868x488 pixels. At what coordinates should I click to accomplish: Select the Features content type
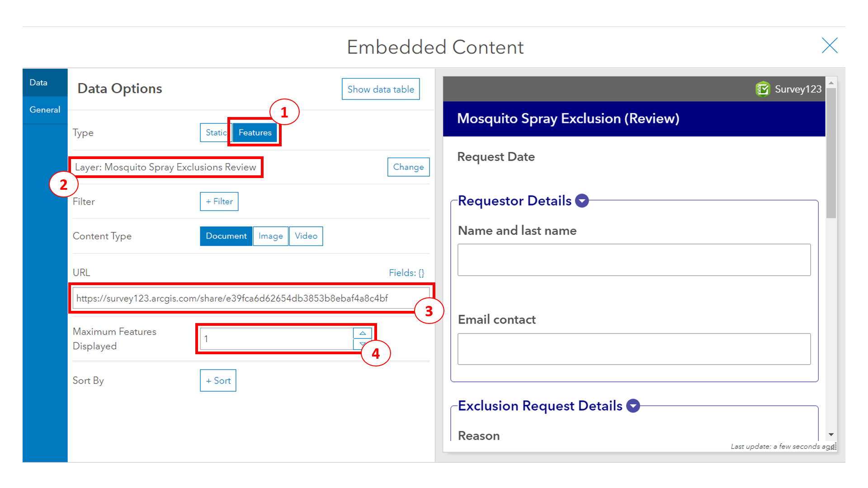255,132
